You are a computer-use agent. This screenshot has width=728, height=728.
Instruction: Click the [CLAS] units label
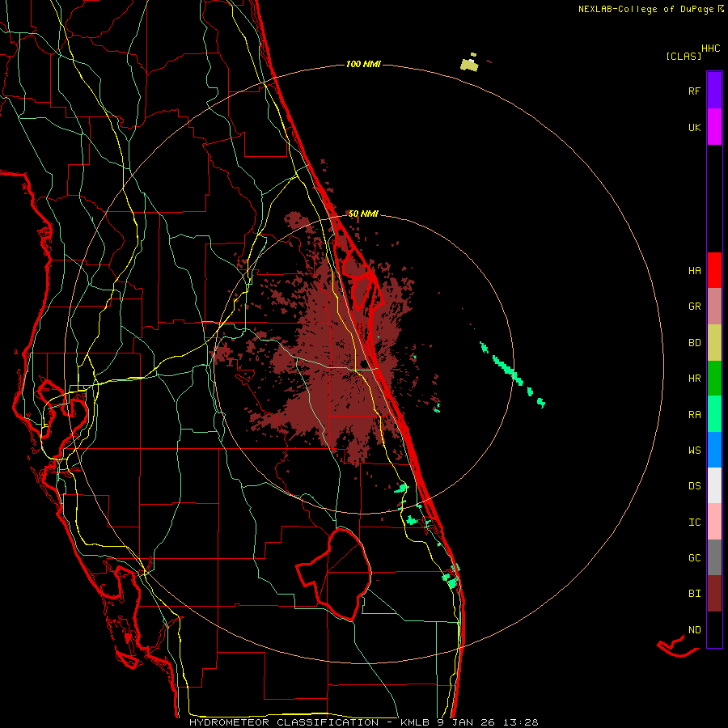[684, 56]
